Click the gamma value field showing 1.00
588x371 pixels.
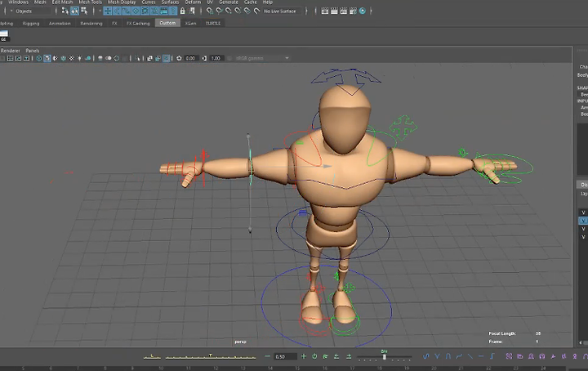point(216,58)
